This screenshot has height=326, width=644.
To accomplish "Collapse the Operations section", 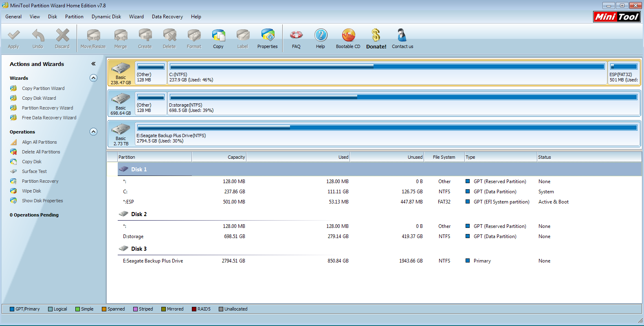I will point(93,131).
